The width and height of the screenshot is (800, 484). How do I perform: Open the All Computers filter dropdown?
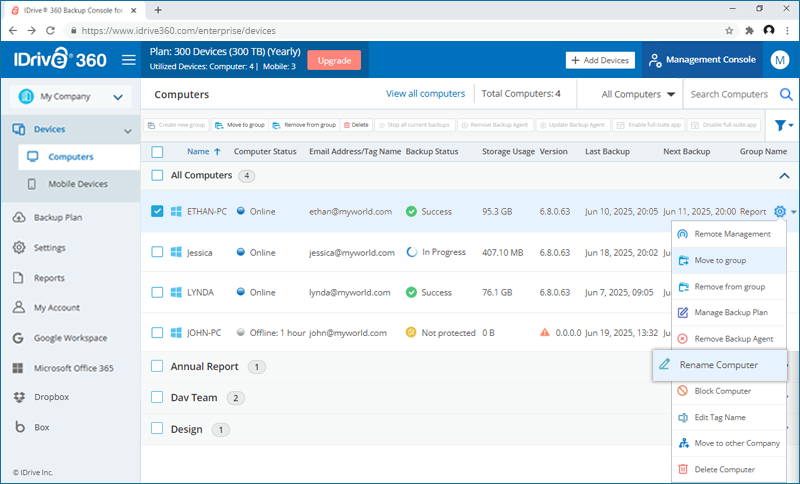(x=639, y=95)
